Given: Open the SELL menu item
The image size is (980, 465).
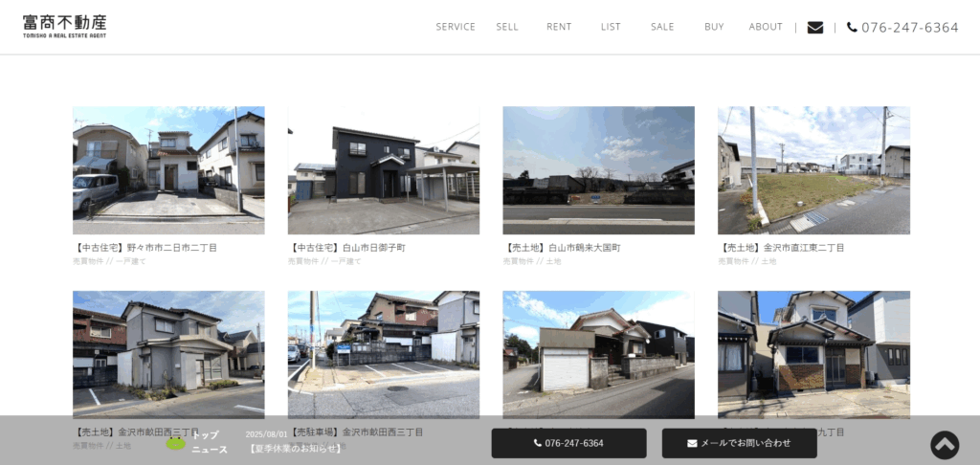Looking at the screenshot, I should coord(507,27).
